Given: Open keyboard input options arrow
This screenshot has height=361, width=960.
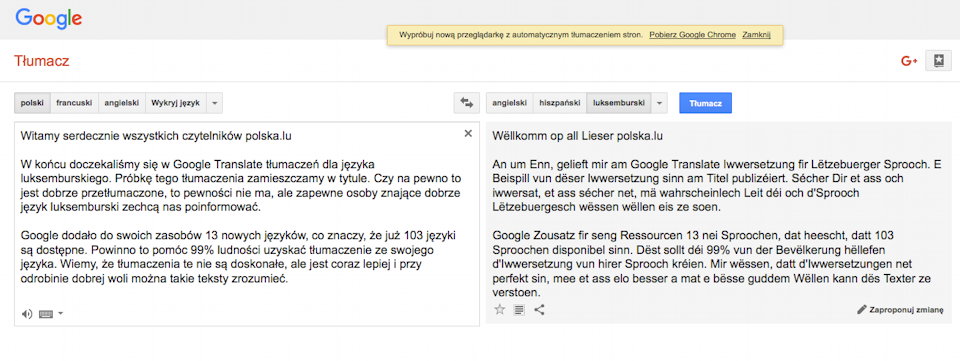Looking at the screenshot, I should point(60,314).
